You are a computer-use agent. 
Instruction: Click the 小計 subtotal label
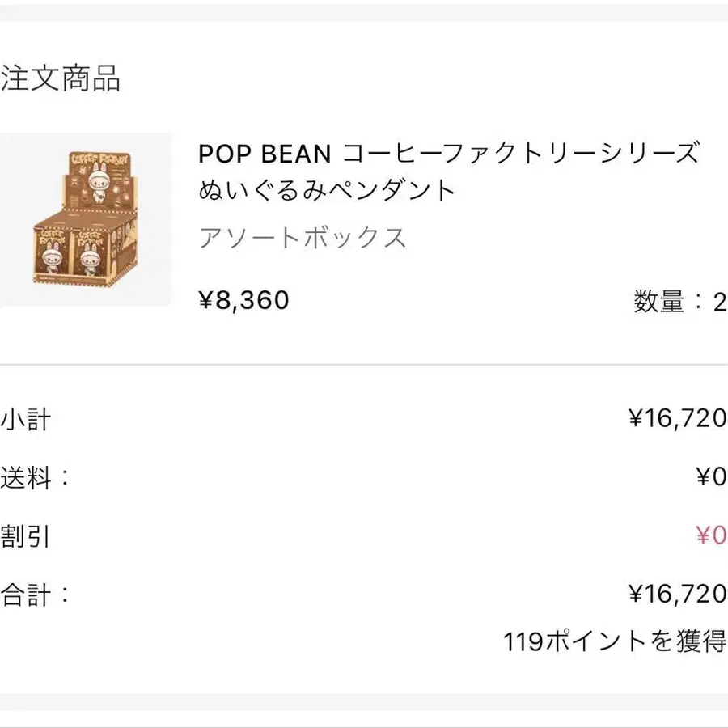point(26,419)
